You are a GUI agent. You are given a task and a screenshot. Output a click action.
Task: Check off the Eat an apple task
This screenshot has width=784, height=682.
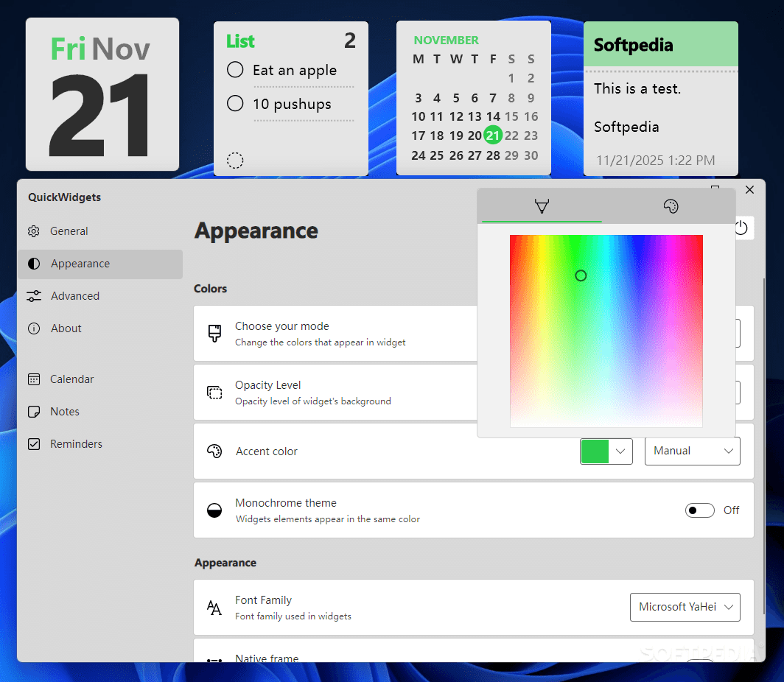point(235,69)
